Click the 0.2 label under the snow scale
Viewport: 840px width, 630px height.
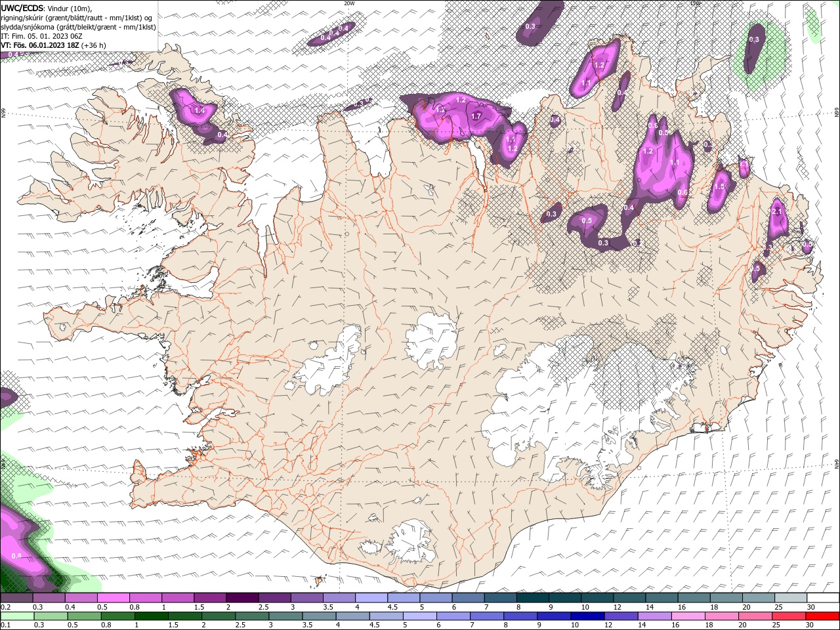(5, 607)
